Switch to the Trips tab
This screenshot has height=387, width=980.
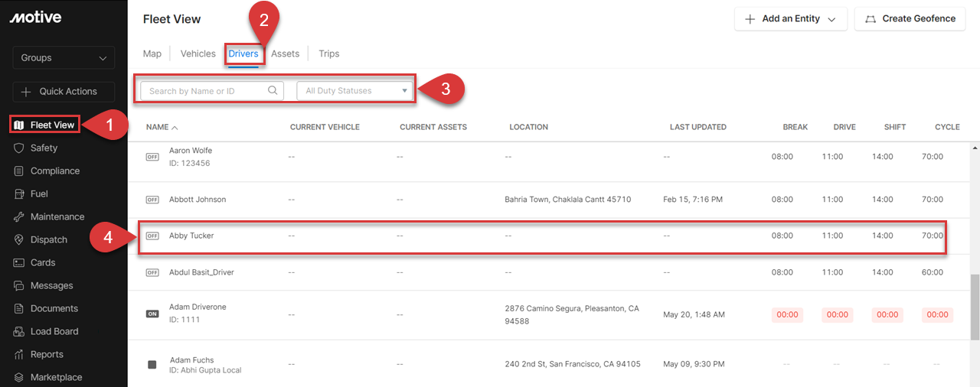[x=328, y=54]
